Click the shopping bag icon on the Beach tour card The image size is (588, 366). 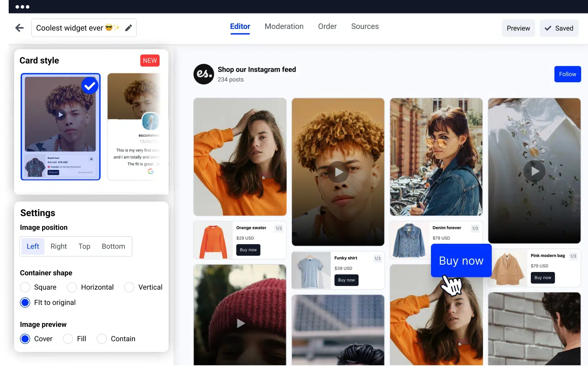(92, 159)
